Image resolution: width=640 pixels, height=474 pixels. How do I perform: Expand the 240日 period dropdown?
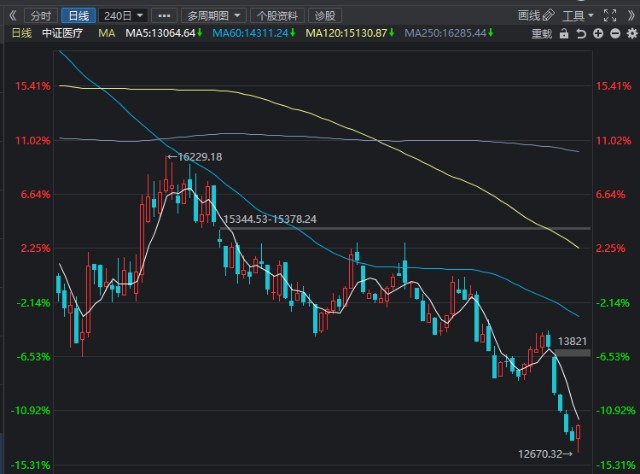point(124,16)
